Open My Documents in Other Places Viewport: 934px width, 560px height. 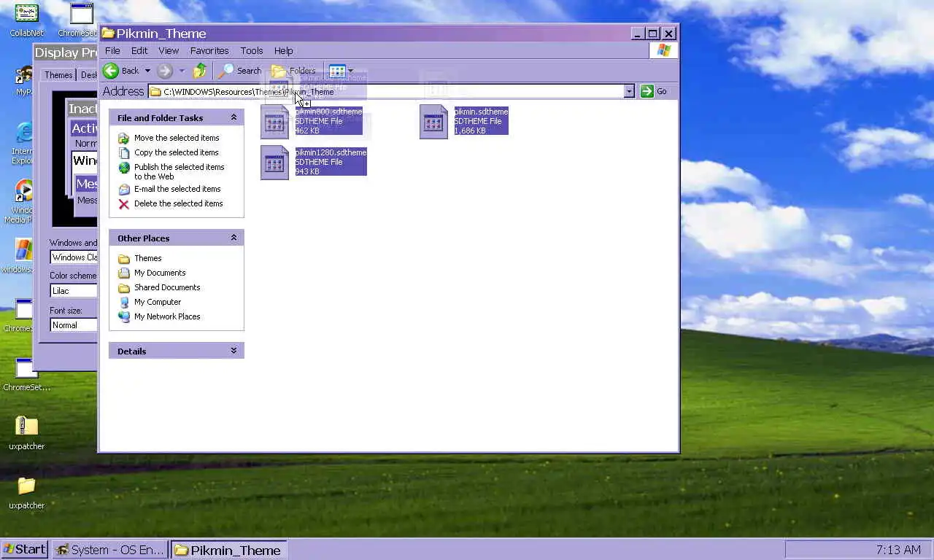tap(160, 273)
